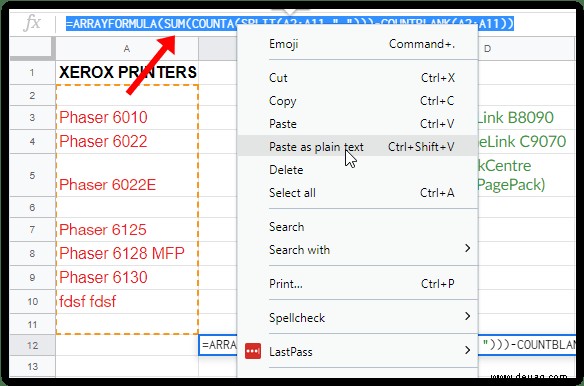Click the Phaser 6022E cell

(x=127, y=175)
